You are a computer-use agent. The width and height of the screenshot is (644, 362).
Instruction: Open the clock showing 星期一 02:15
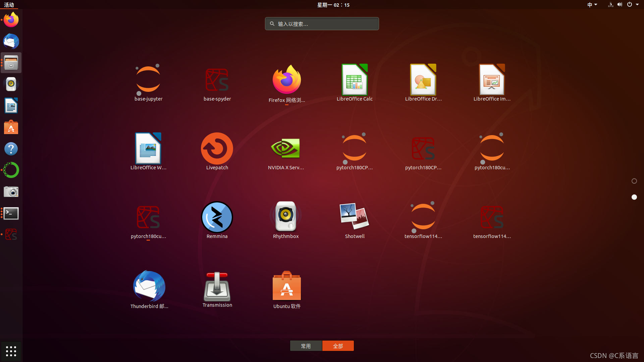(333, 5)
